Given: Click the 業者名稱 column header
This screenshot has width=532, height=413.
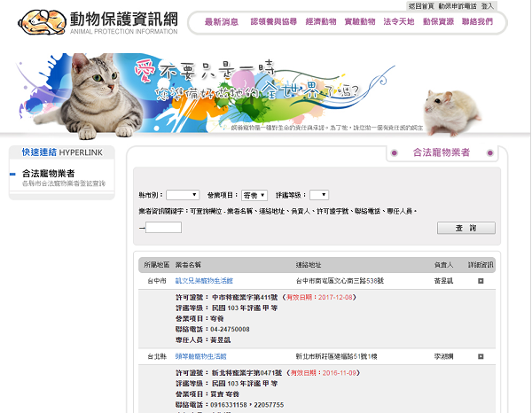Looking at the screenshot, I should click(188, 265).
